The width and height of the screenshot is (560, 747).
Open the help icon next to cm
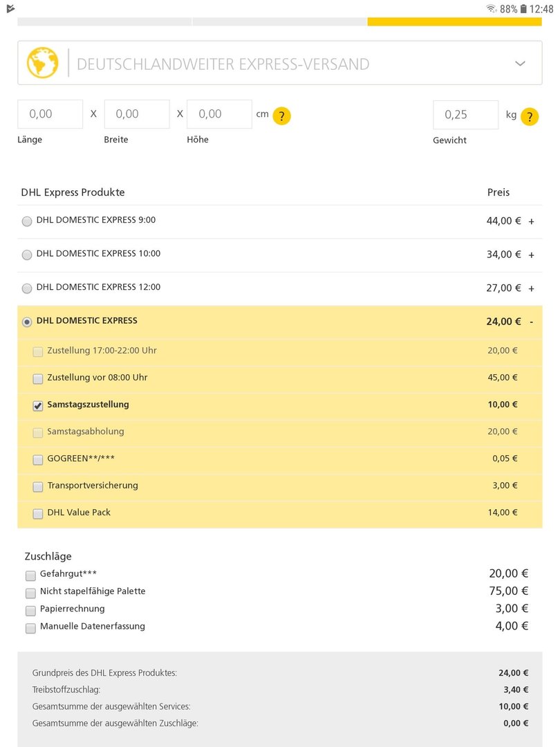tap(282, 116)
